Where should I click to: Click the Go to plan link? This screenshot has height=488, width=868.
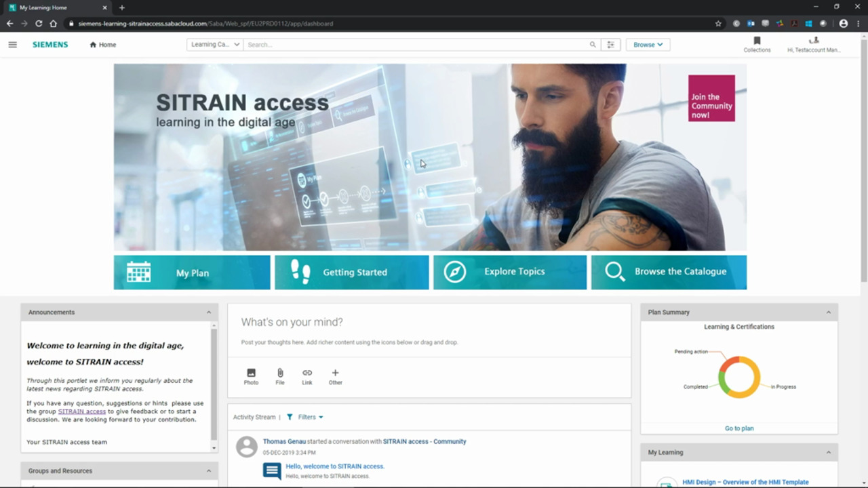click(738, 428)
